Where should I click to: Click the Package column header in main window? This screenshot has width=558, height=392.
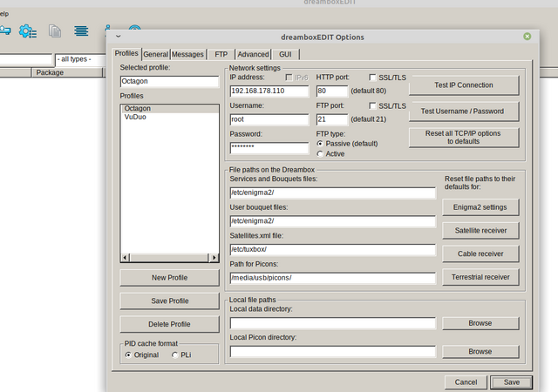click(67, 72)
